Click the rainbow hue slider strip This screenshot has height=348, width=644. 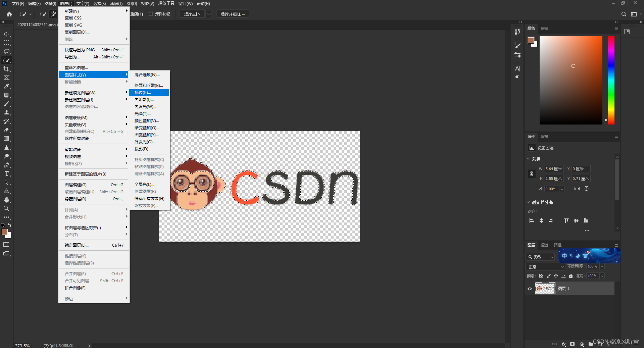[x=611, y=80]
